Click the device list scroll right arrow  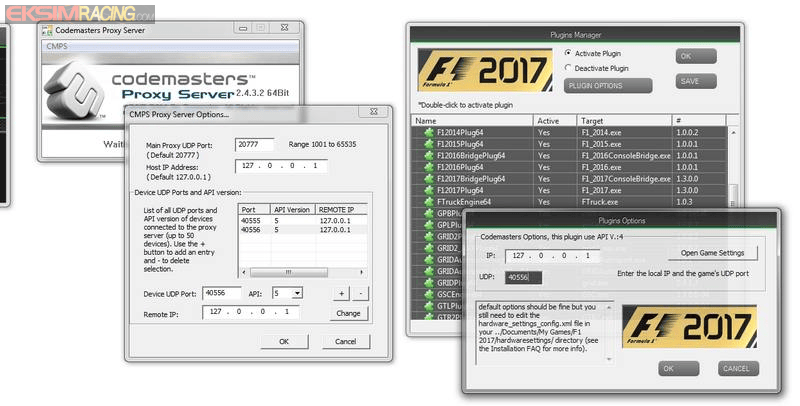pos(362,272)
